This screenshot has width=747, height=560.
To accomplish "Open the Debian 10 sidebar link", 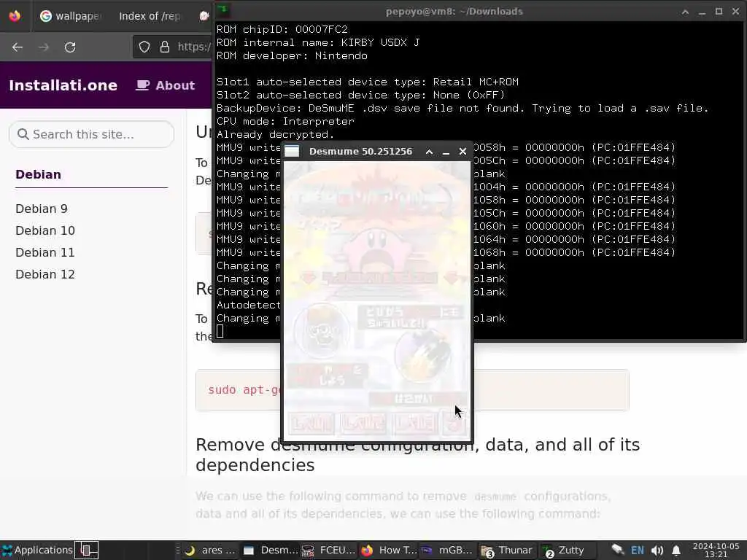I will coord(44,230).
